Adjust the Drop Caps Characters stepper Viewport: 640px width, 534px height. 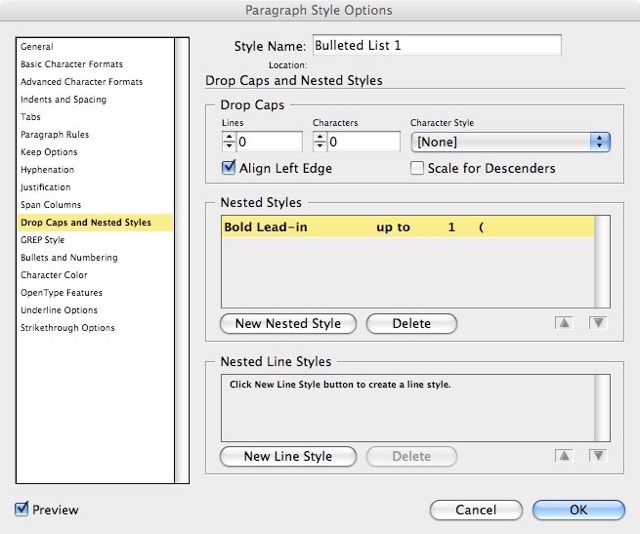click(320, 142)
